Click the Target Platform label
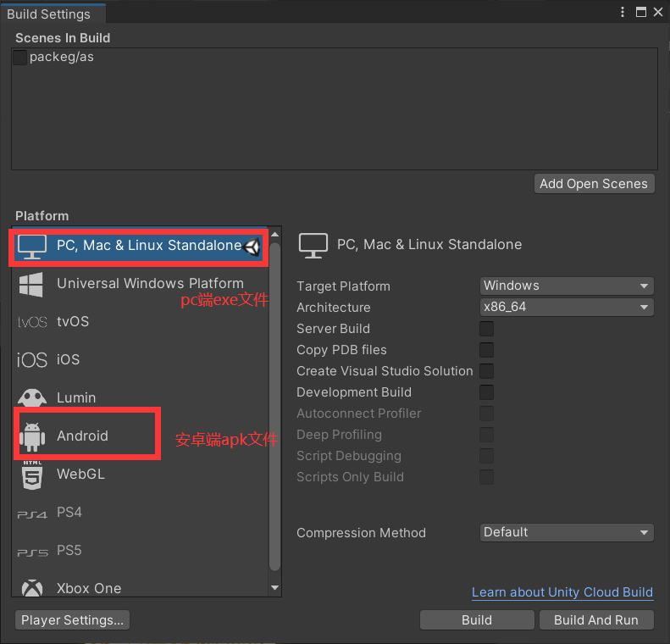Screen dimensions: 670x644 coord(343,286)
